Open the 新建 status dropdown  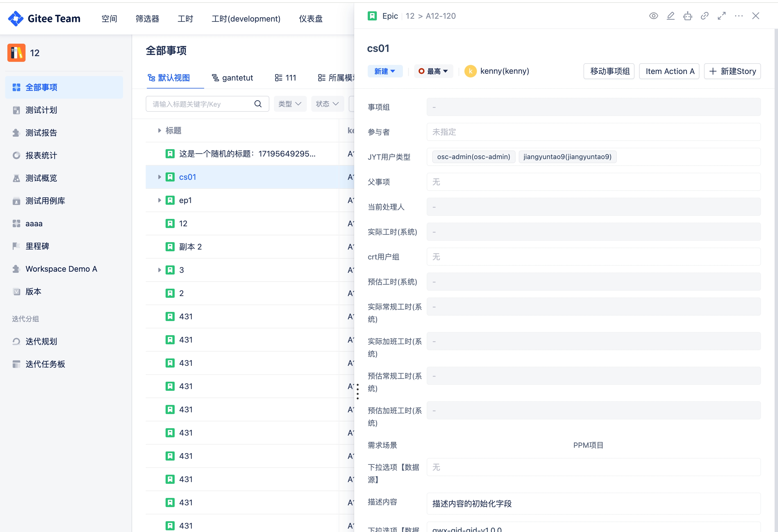point(385,71)
